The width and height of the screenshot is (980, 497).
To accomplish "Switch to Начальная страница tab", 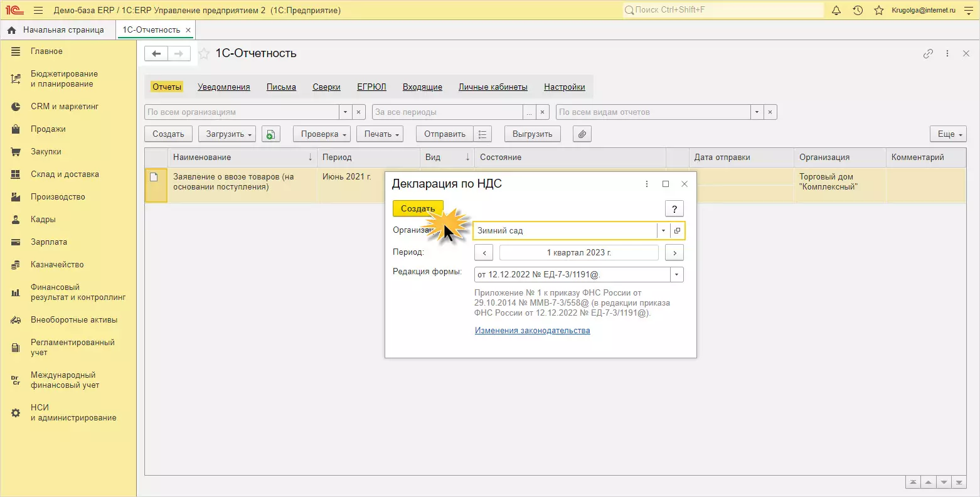I will 58,30.
